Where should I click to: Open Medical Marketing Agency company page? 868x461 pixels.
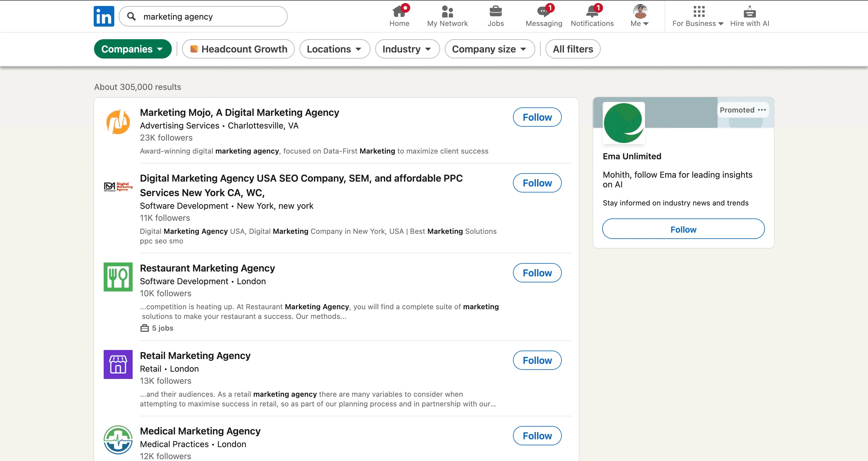click(x=200, y=431)
